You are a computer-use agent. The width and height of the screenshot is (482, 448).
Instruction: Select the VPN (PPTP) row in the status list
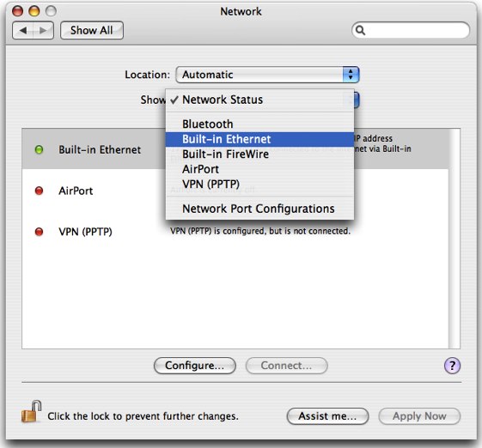coord(235,231)
